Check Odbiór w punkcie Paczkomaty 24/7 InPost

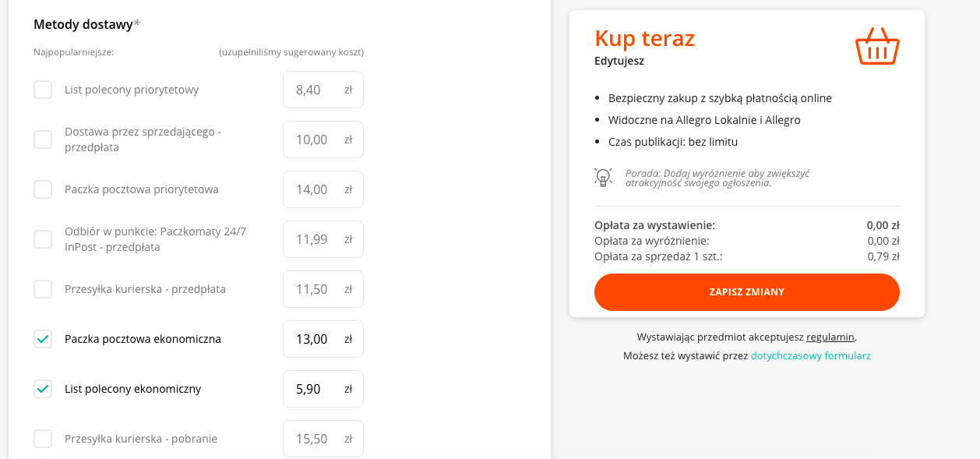[43, 238]
